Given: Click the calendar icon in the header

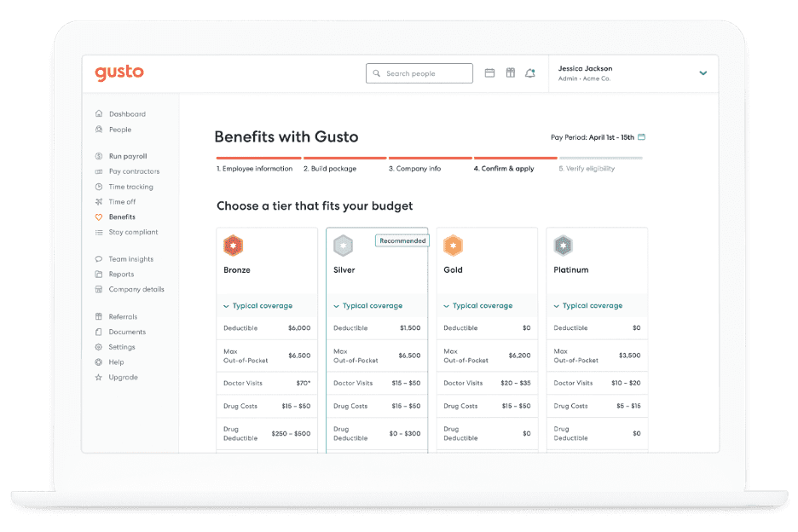Looking at the screenshot, I should click(x=489, y=73).
